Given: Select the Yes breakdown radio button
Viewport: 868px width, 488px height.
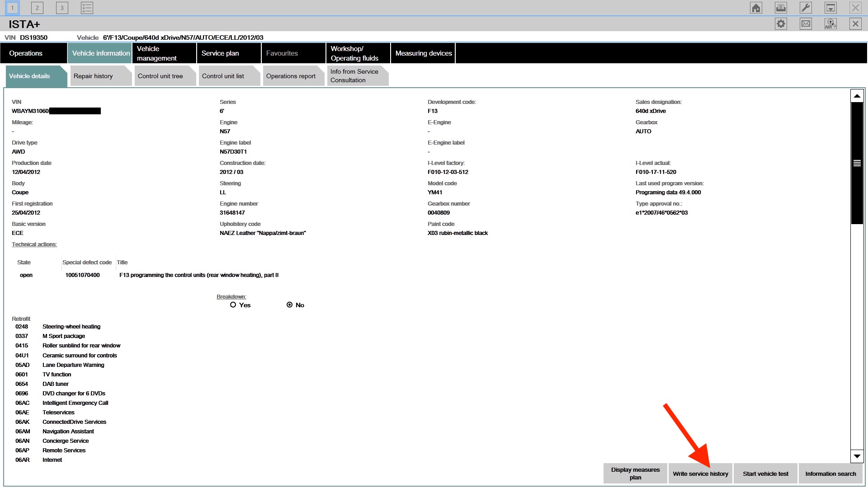Looking at the screenshot, I should (x=233, y=305).
